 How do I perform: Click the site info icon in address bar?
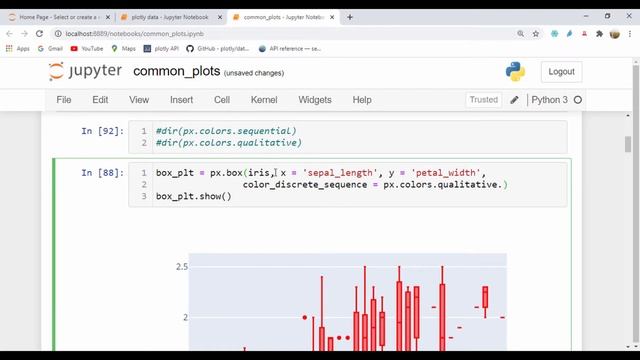click(x=58, y=34)
